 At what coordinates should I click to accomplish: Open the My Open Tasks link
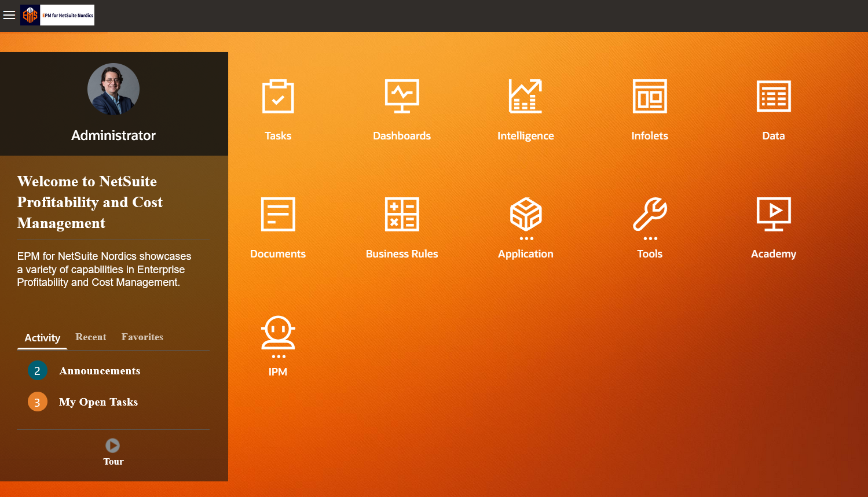pyautogui.click(x=98, y=402)
